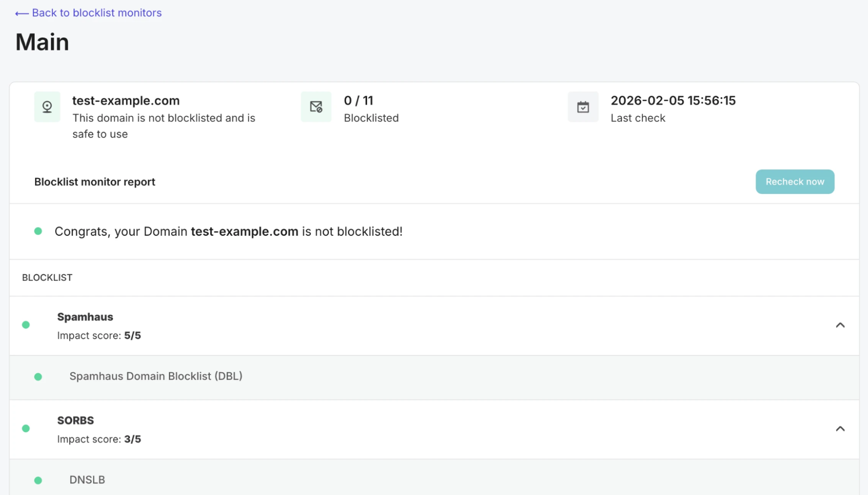Click the green dot beside Congrats message

(38, 231)
